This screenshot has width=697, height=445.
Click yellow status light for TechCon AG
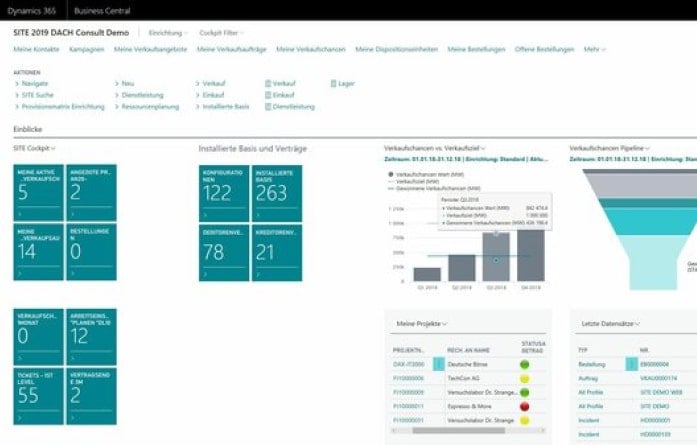point(525,379)
